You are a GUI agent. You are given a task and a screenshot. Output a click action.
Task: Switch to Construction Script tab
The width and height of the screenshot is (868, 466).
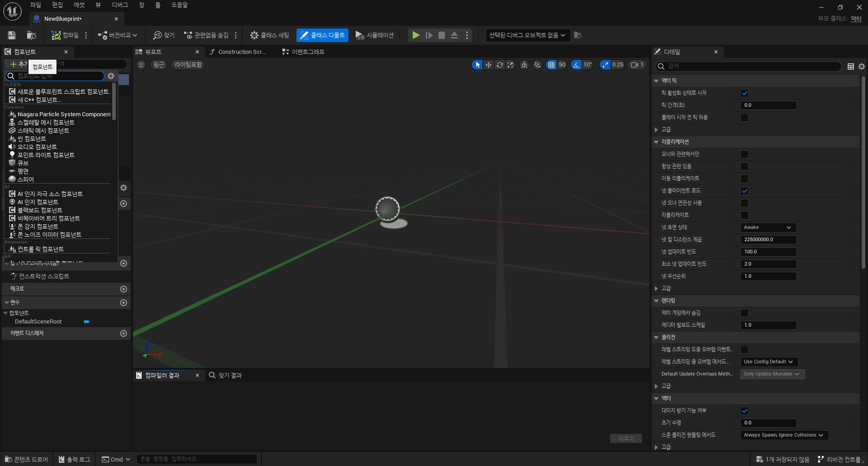238,52
